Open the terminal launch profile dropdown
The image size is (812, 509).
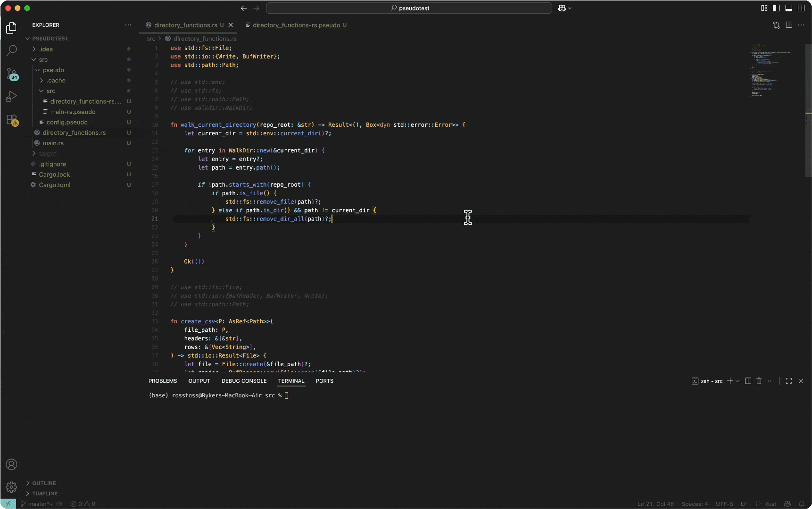737,381
